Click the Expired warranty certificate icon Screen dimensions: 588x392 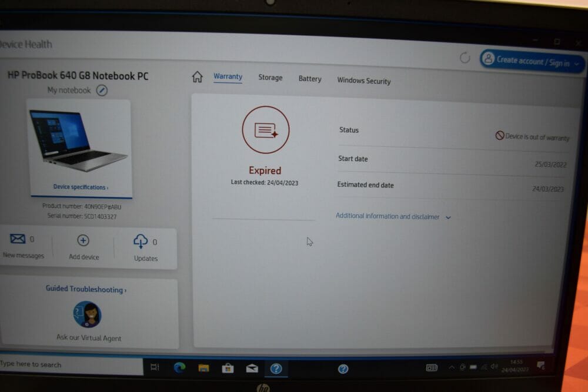tap(266, 130)
